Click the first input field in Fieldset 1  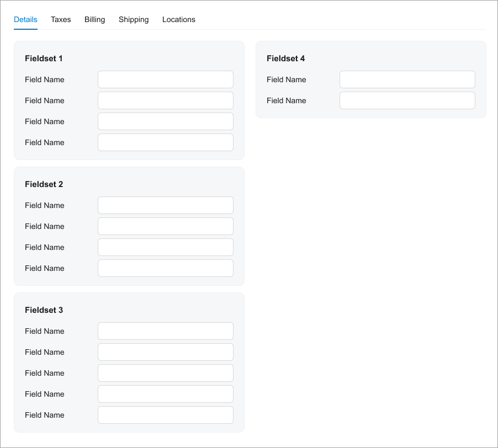(x=165, y=79)
